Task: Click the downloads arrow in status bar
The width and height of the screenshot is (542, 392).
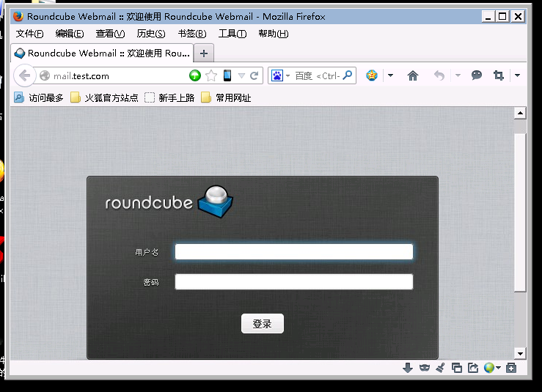Action: (408, 368)
